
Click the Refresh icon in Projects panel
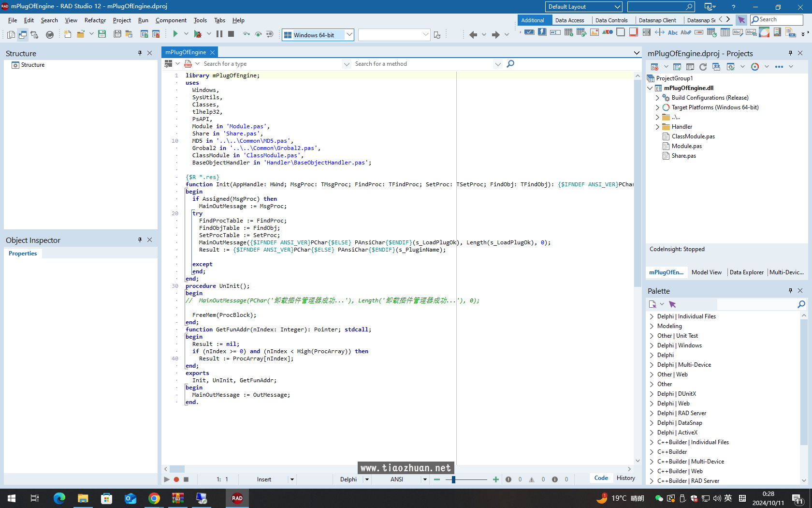click(703, 67)
